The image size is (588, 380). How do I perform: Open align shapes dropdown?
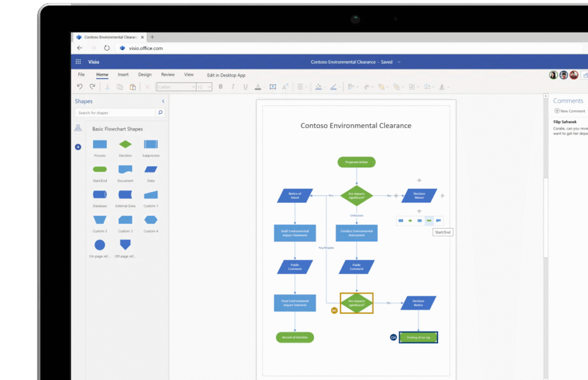(x=353, y=87)
